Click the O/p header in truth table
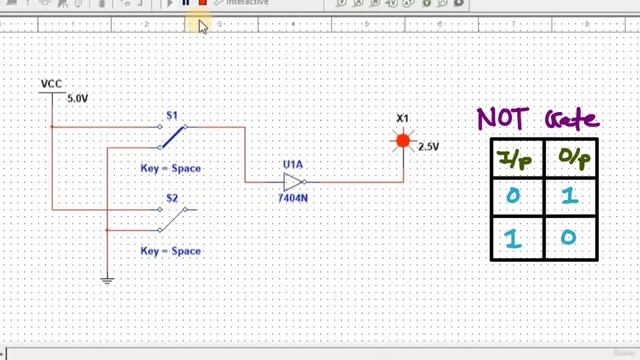This screenshot has height=360, width=640. (574, 159)
